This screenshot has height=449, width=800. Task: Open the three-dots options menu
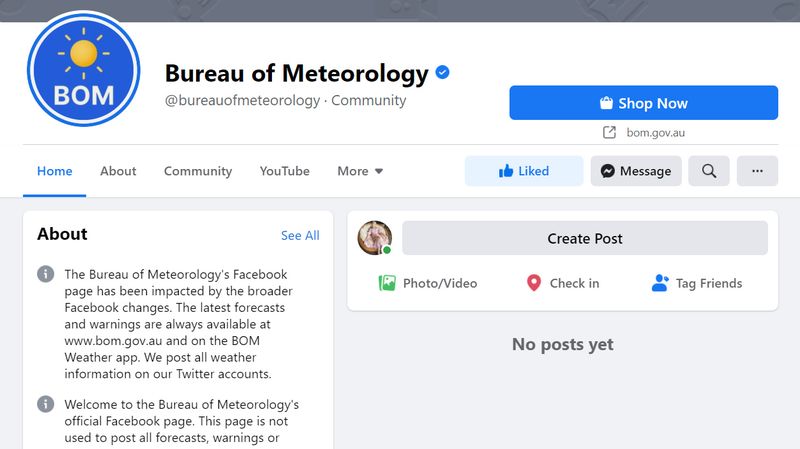(757, 171)
